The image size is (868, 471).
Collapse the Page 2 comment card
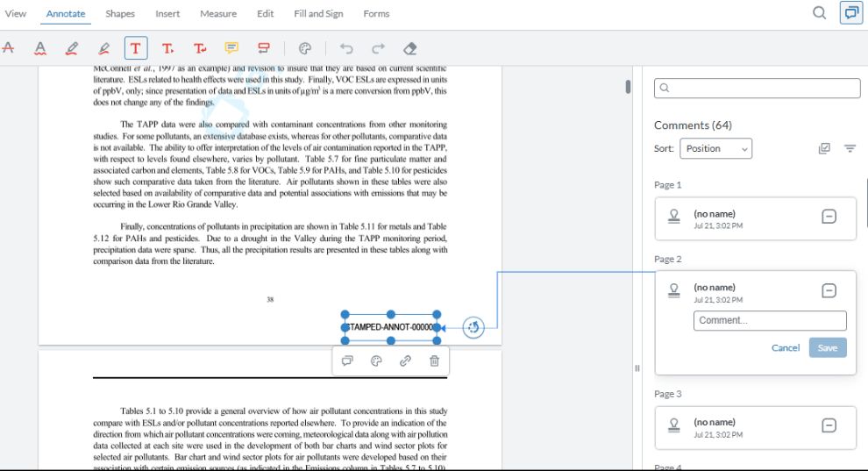pos(829,290)
